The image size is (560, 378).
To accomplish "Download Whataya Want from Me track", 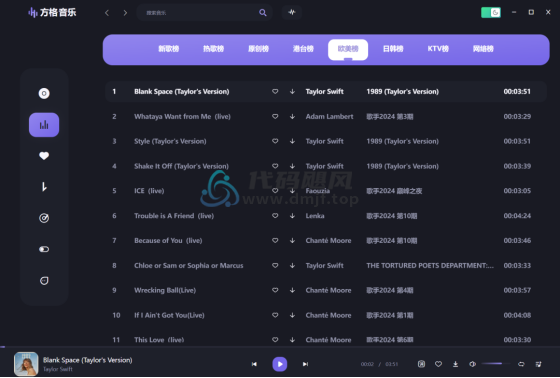I will [x=292, y=116].
